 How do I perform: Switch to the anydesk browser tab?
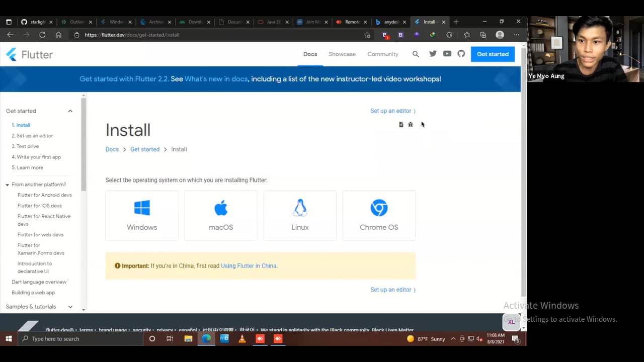tap(390, 22)
